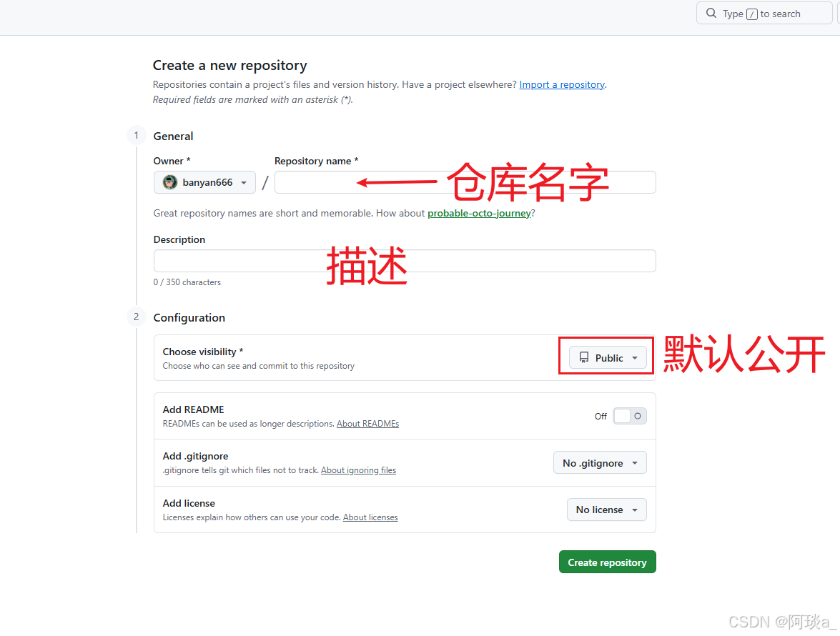The height and width of the screenshot is (636, 840).
Task: Click banyan666 owner avatar icon
Action: coord(170,182)
